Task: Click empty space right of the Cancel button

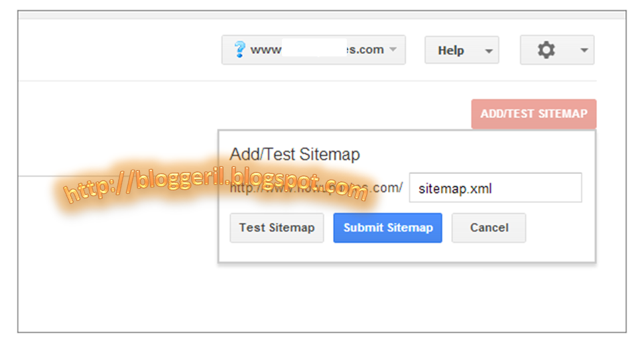Action: 558,228
